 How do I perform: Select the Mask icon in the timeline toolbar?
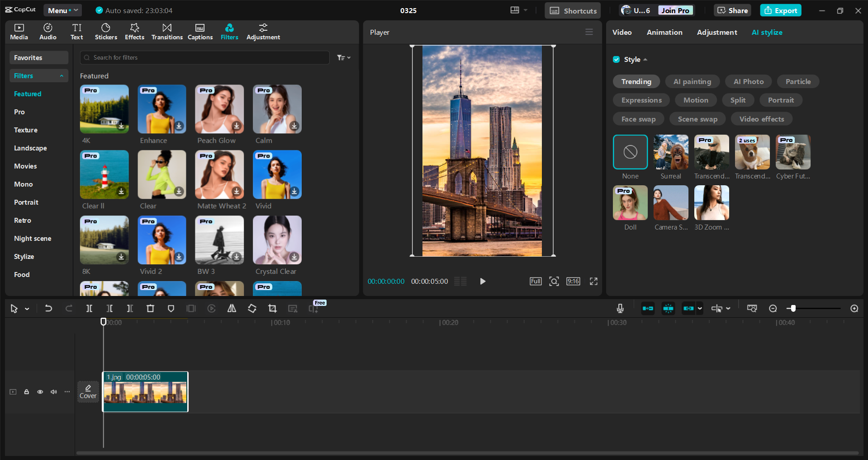click(171, 308)
